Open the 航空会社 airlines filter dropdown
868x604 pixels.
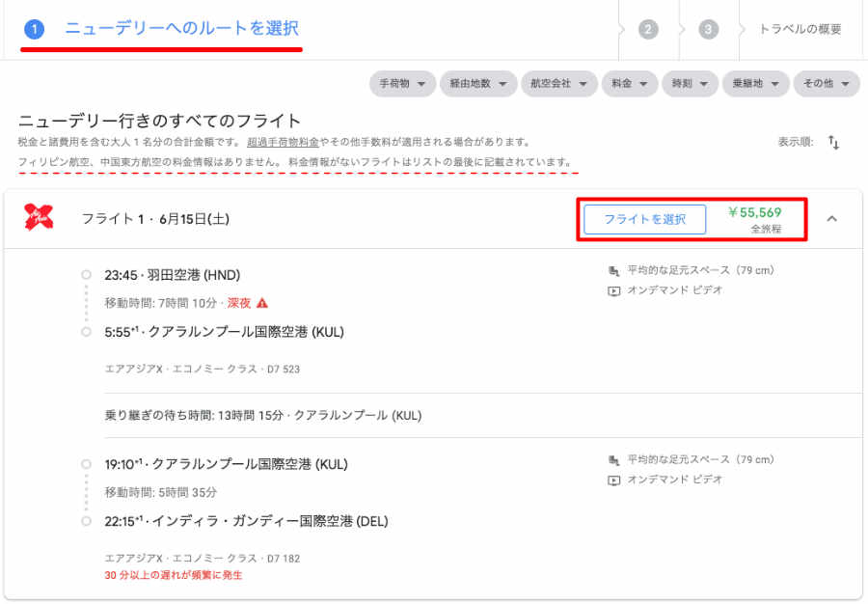click(559, 84)
